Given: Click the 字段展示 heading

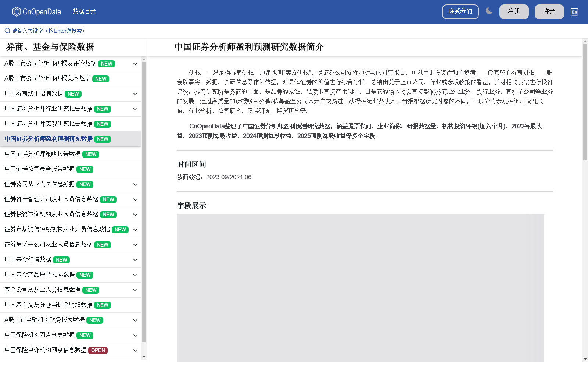Looking at the screenshot, I should click(191, 206).
